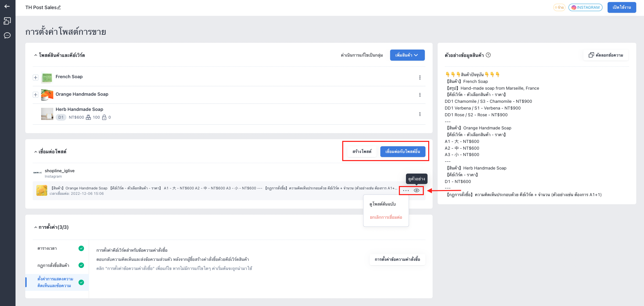This screenshot has height=306, width=644.
Task: Click the เปิดใช้งาน button at the top right
Action: pyautogui.click(x=622, y=7)
